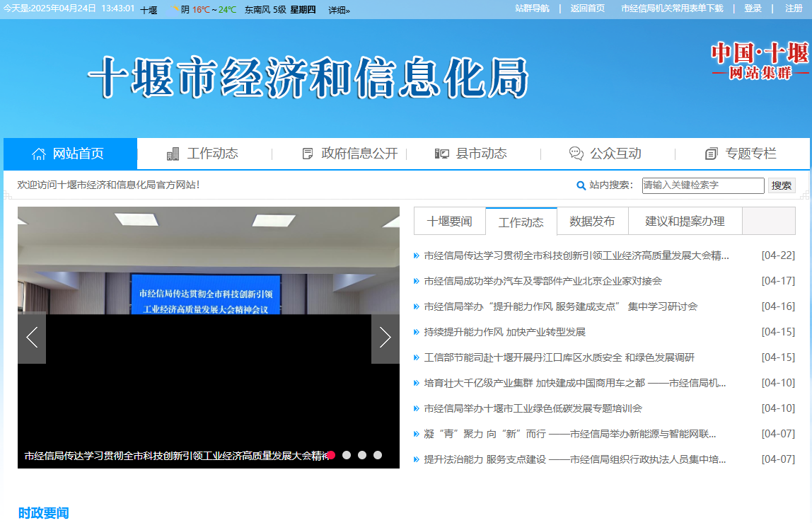Open 市经信局机关常用表单下载 link
Image resolution: width=812 pixels, height=523 pixels.
coord(672,8)
